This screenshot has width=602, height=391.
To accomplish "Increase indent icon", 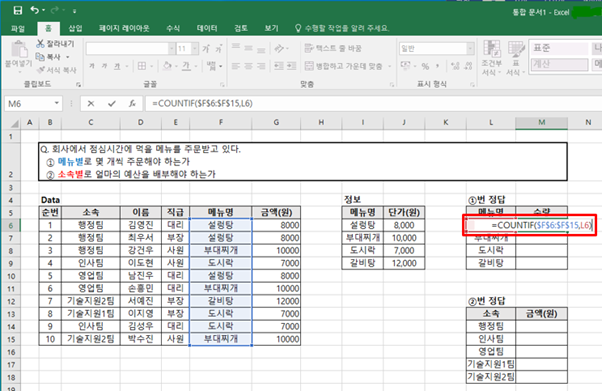I will [x=292, y=66].
